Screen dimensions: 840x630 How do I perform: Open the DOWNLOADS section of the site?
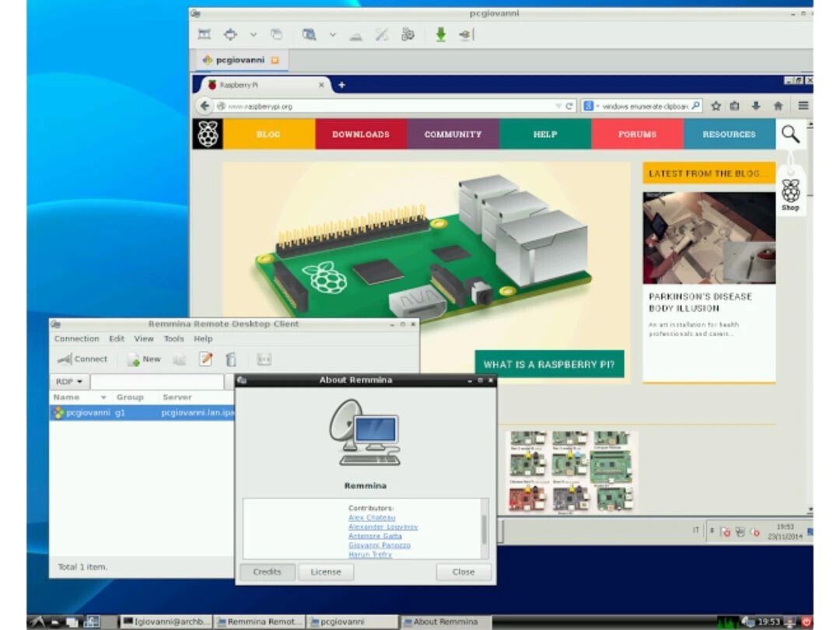(x=361, y=134)
